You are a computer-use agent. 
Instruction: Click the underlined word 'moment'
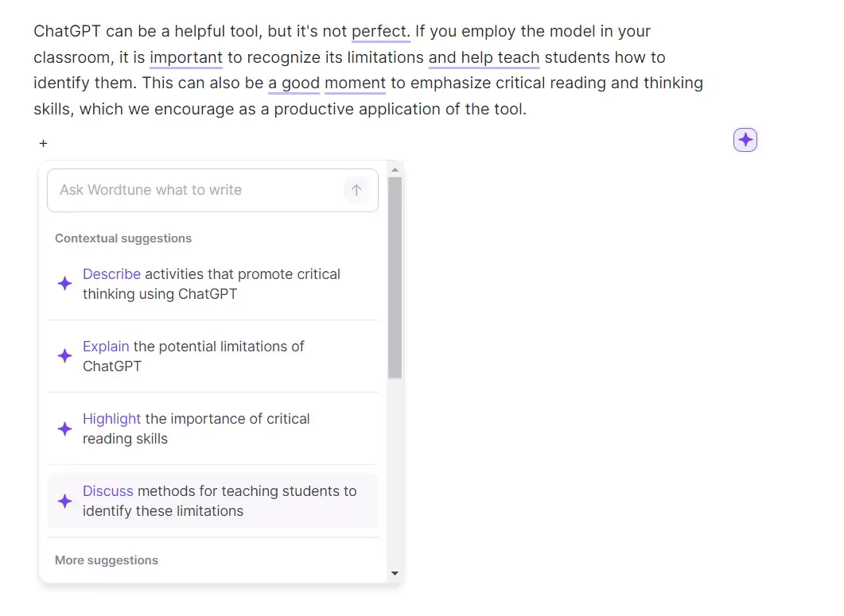(356, 83)
